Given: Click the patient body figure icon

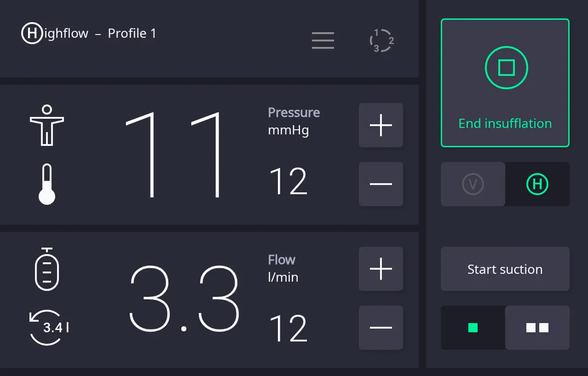Looking at the screenshot, I should [47, 125].
